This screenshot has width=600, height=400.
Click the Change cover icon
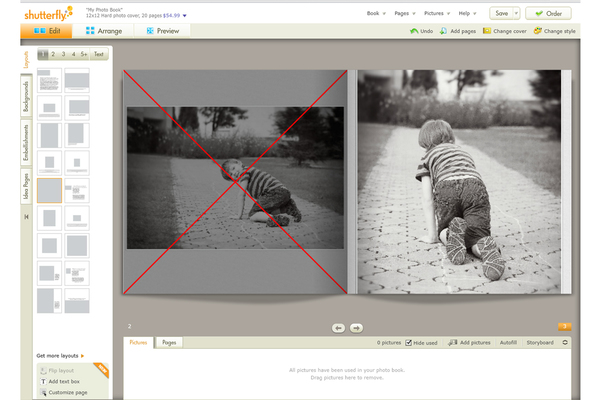[x=487, y=31]
